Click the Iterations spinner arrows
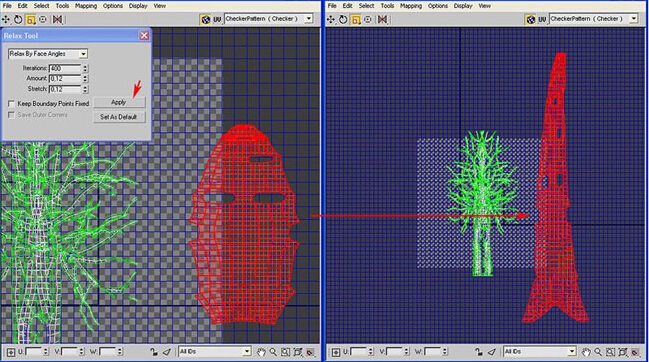The image size is (649, 362). tap(85, 68)
